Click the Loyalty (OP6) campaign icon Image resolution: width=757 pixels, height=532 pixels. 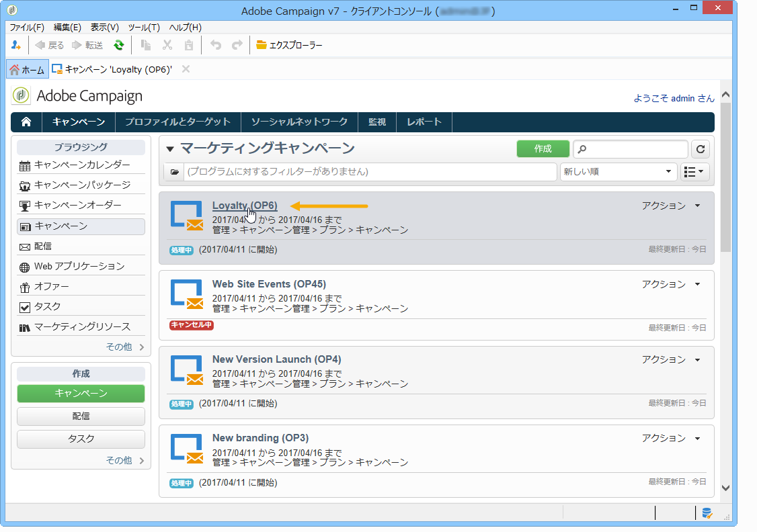[187, 216]
